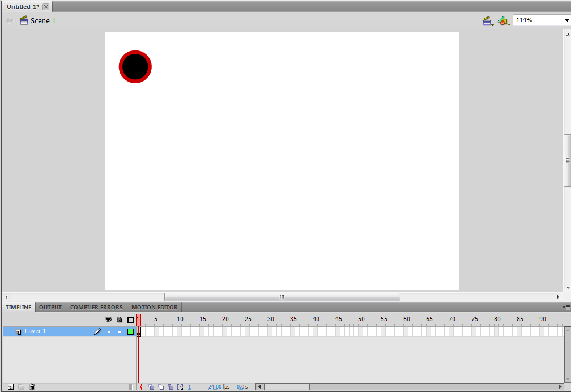571x392 pixels.
Task: Click the current frame number 1
Action: coord(189,387)
